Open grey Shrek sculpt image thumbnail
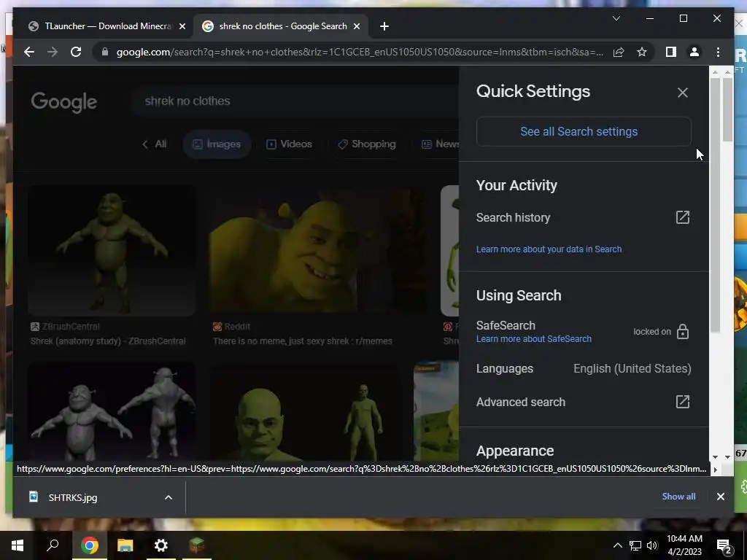747x560 pixels. pos(112,411)
